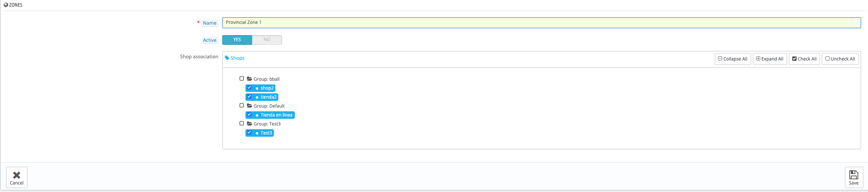Collapse All shop groups

[x=733, y=59]
